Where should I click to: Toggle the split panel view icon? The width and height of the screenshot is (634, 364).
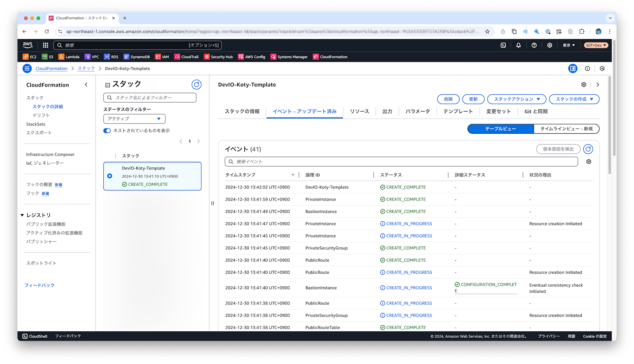click(x=573, y=68)
